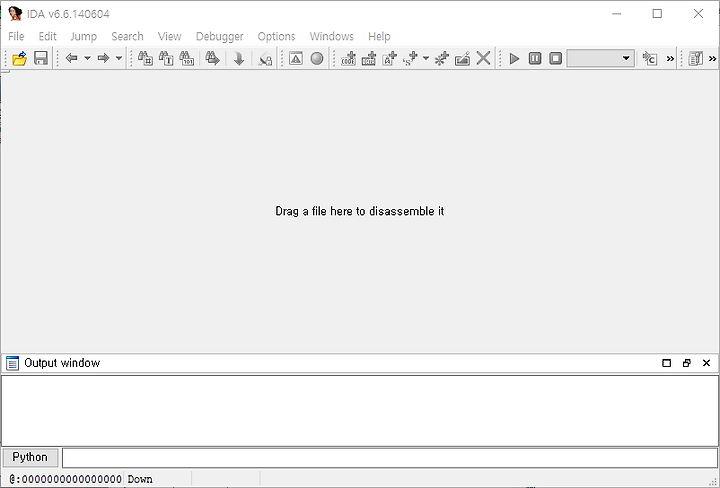Viewport: 720px width, 488px height.
Task: Click the text search binoculars icon
Action: (166, 58)
